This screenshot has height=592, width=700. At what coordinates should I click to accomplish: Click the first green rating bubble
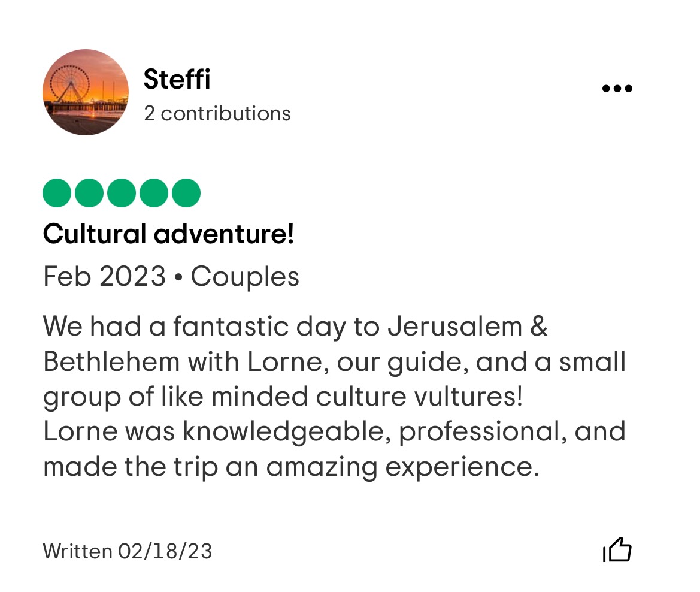click(57, 193)
